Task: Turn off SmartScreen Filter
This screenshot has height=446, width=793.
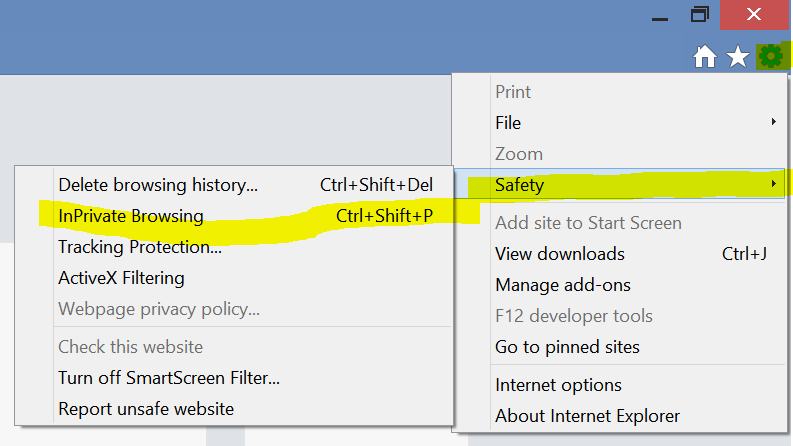Action: (x=169, y=378)
